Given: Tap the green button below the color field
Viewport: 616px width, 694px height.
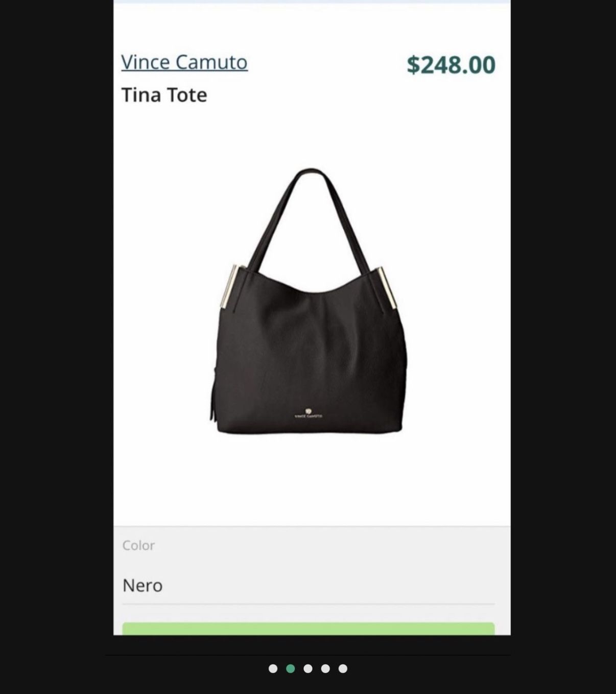Looking at the screenshot, I should [x=309, y=629].
